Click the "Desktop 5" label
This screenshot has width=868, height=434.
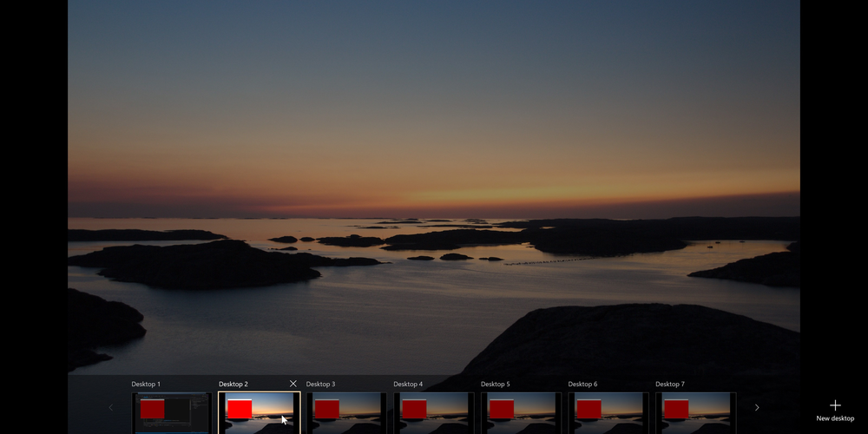tap(496, 384)
